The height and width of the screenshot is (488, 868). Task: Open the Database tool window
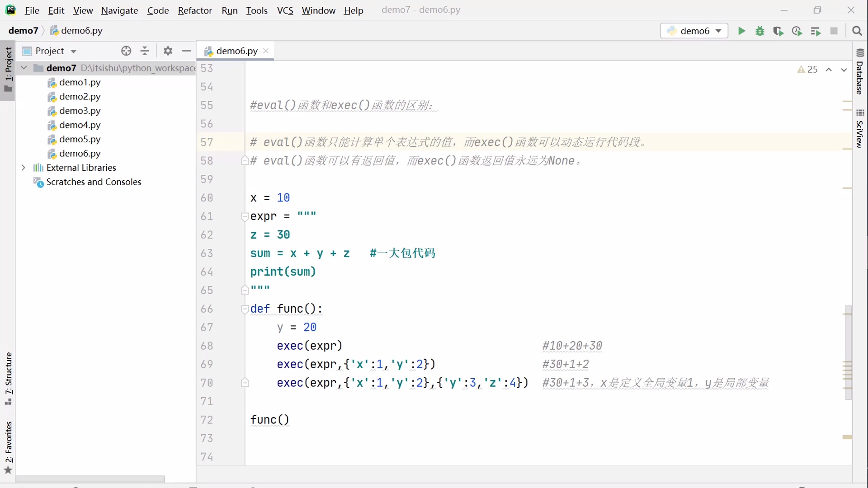tap(861, 77)
